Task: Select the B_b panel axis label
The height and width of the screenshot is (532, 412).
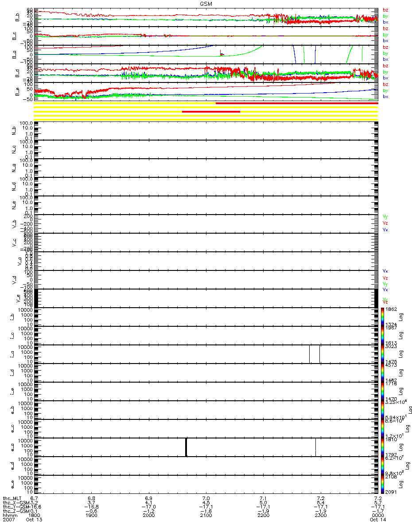Action: [16, 17]
